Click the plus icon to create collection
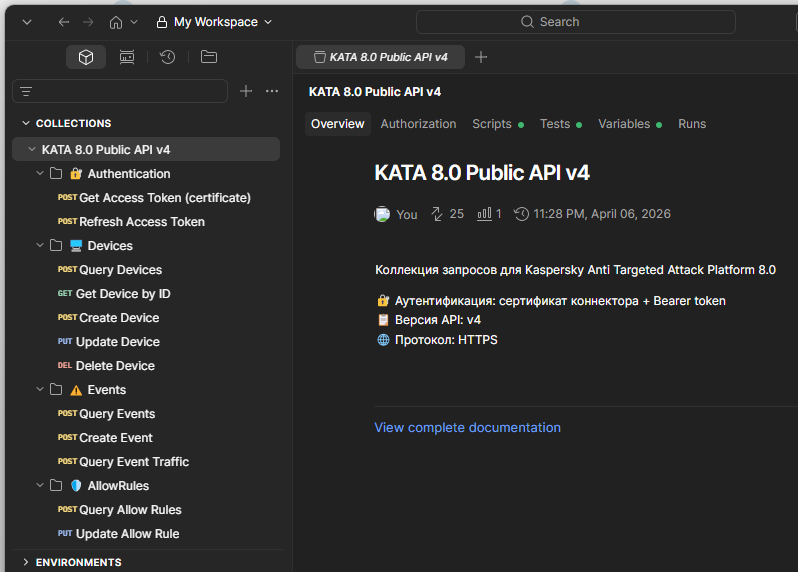The height and width of the screenshot is (572, 798). pos(246,91)
